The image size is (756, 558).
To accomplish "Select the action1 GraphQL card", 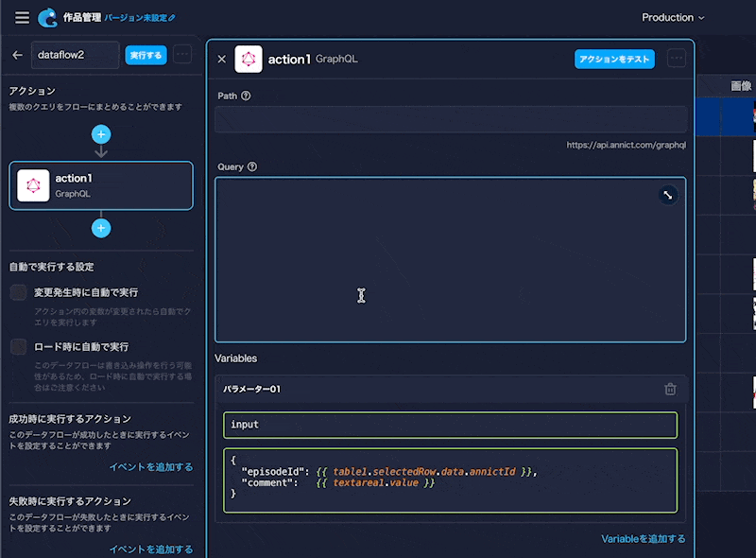I will 101,185.
